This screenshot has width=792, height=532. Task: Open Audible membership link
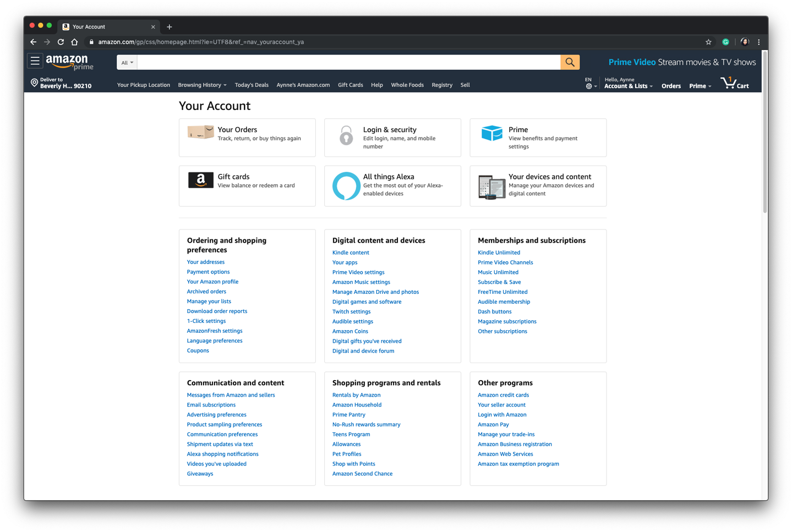(x=504, y=301)
